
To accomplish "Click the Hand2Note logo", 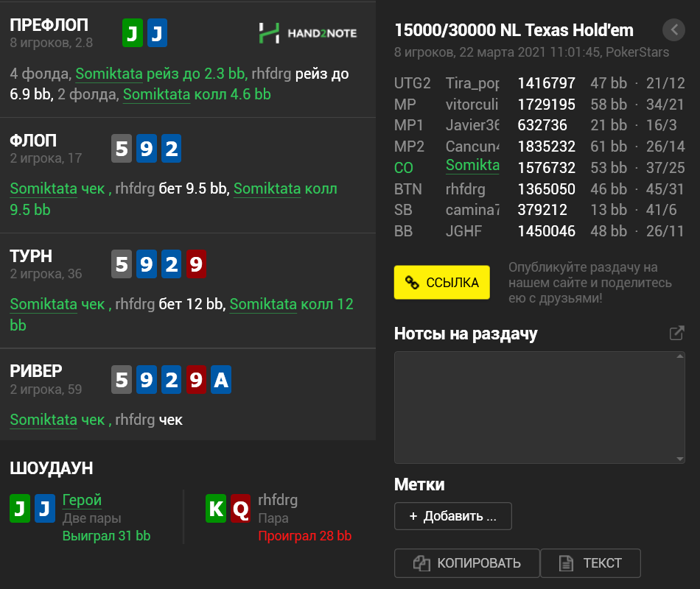I will point(307,33).
